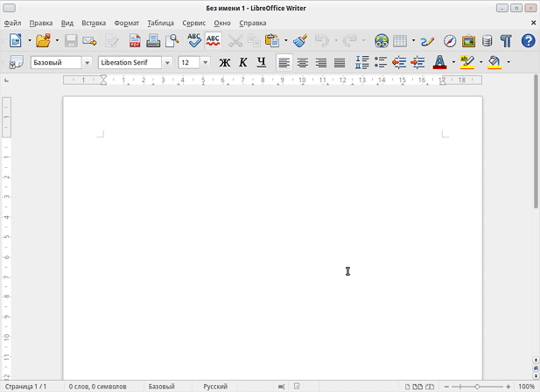Align text right

(x=321, y=62)
